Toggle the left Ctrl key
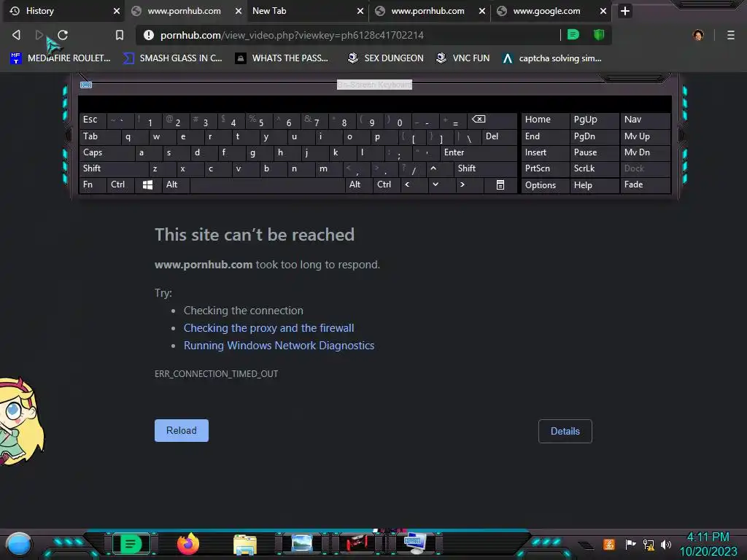 pos(121,184)
